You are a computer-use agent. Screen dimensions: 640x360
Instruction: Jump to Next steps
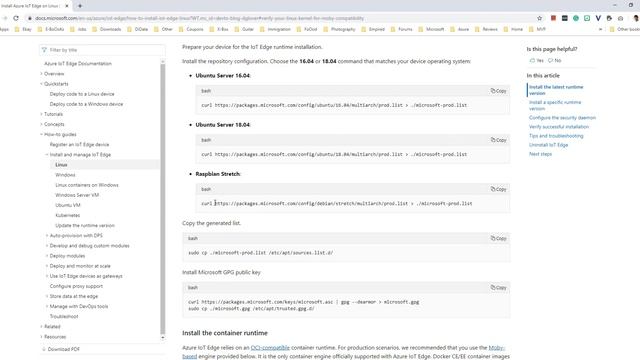(x=540, y=154)
